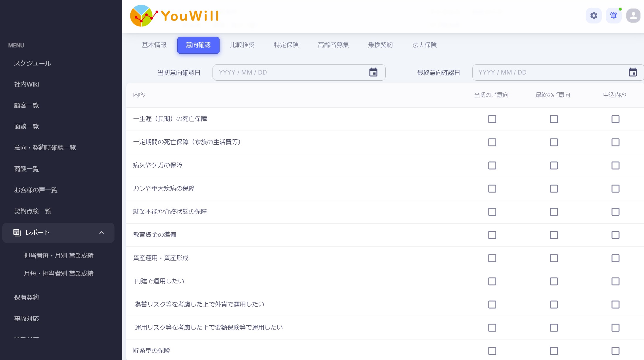
Task: Click the 意向・契約時確認一覧 sidebar icon
Action: point(45,148)
